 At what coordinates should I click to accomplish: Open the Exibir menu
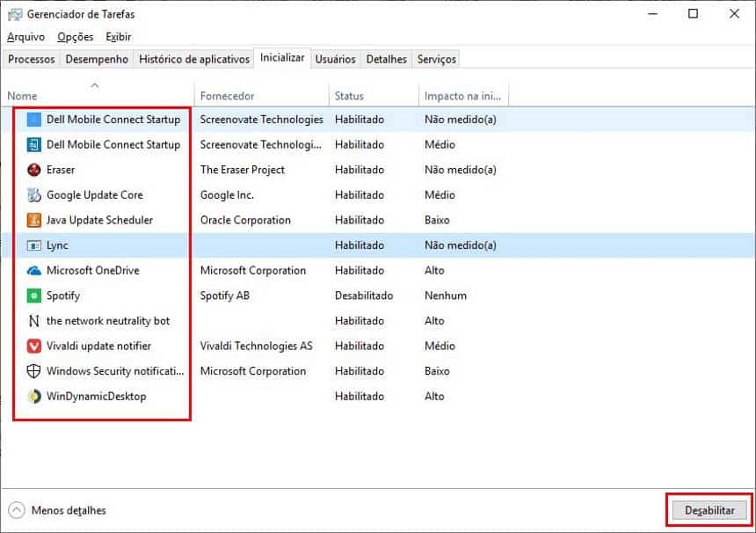coord(119,37)
